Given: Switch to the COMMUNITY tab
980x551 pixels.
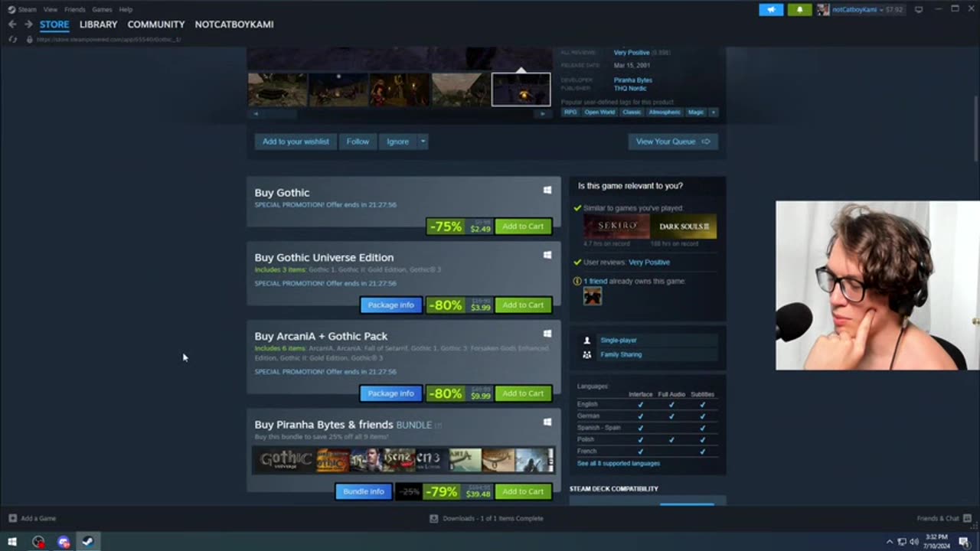Looking at the screenshot, I should pyautogui.click(x=156, y=24).
